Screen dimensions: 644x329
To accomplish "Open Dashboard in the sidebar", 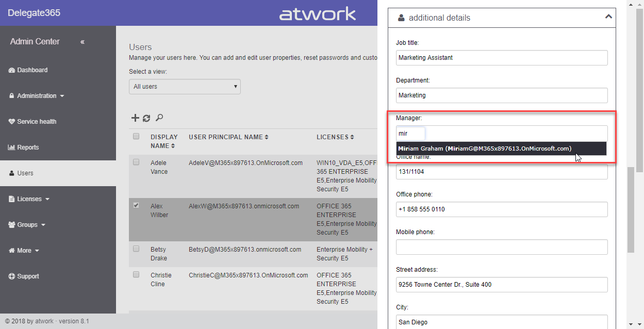I will coord(32,70).
